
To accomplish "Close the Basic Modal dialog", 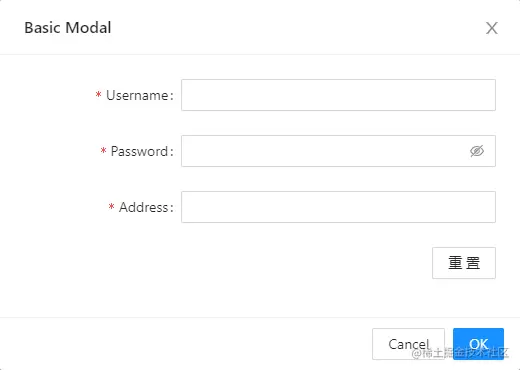I will (x=492, y=28).
